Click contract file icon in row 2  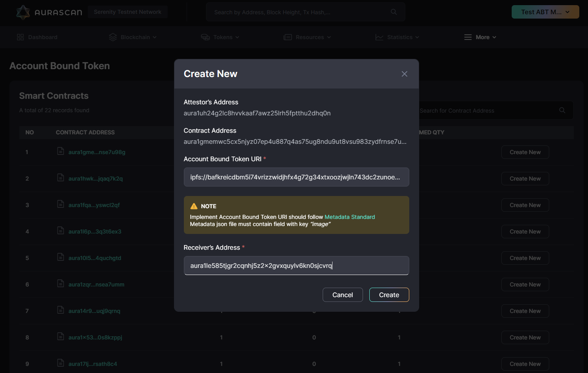coord(61,177)
